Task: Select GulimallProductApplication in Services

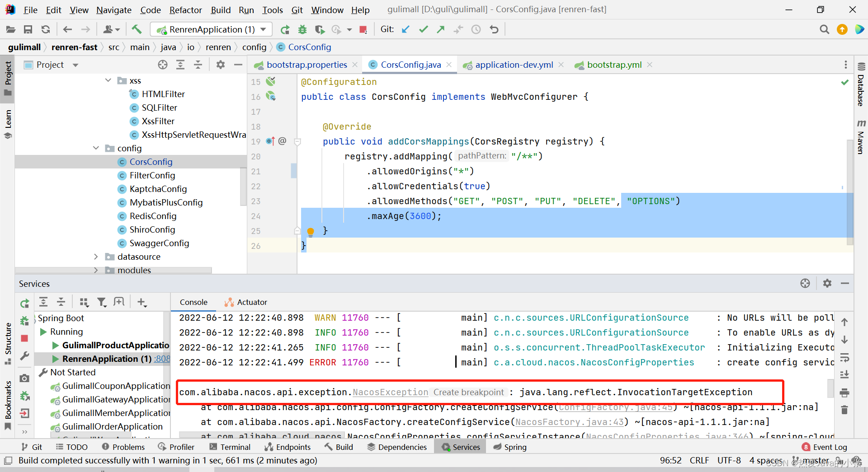Action: (116, 346)
